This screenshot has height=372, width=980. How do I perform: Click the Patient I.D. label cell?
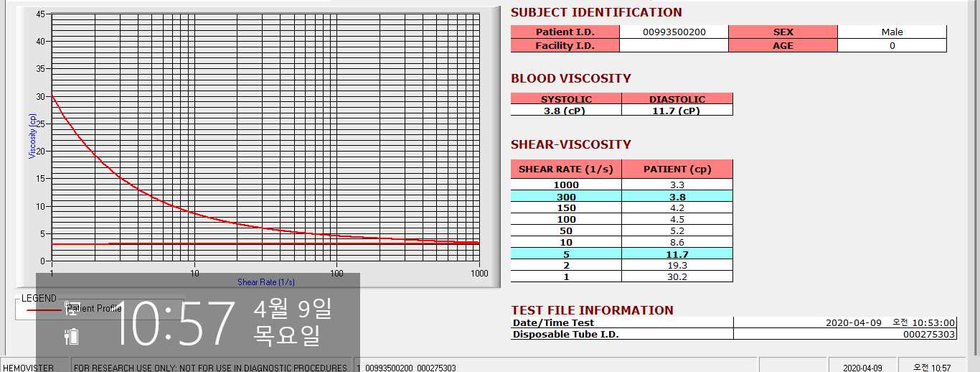(565, 32)
